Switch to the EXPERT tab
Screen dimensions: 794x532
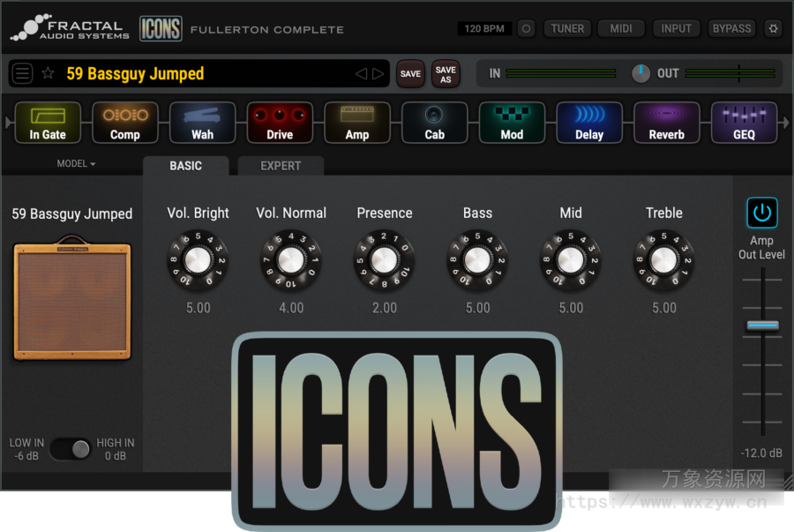pyautogui.click(x=281, y=166)
